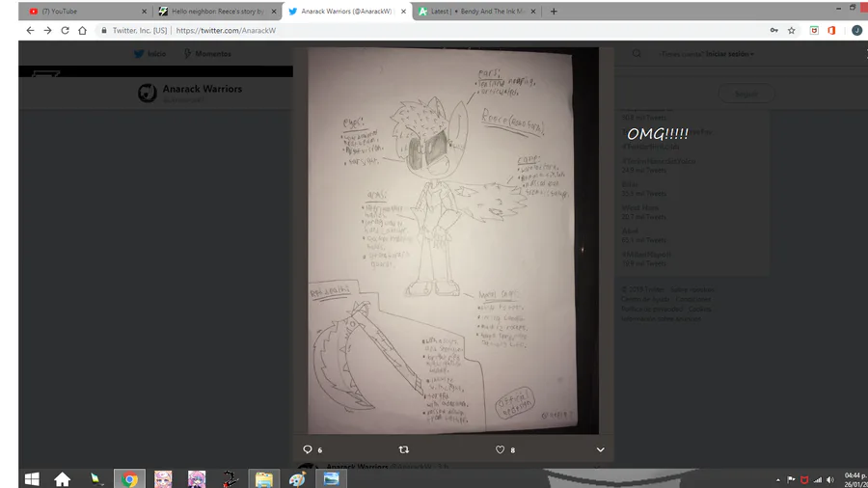Click the browser forward arrow
This screenshot has width=868, height=488.
pyautogui.click(x=47, y=31)
